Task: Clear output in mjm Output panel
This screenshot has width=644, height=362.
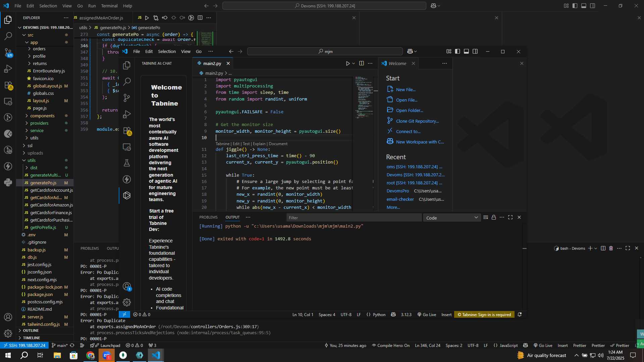Action: click(485, 218)
